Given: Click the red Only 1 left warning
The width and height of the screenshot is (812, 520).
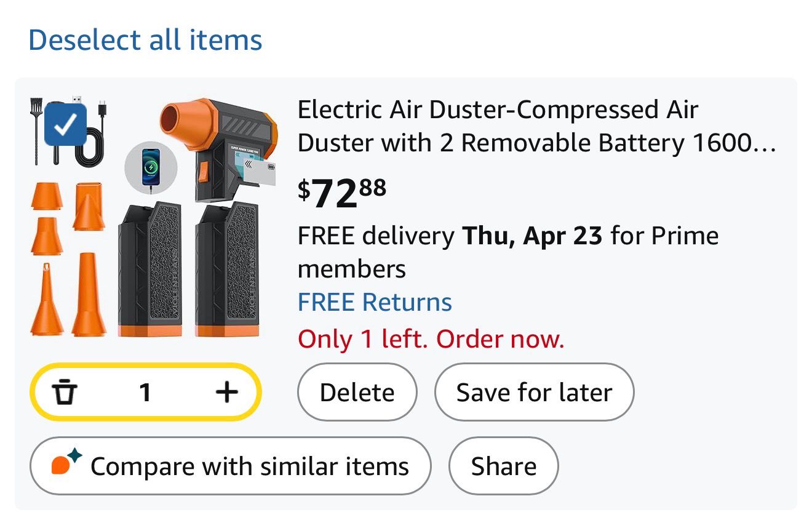Looking at the screenshot, I should [x=431, y=339].
